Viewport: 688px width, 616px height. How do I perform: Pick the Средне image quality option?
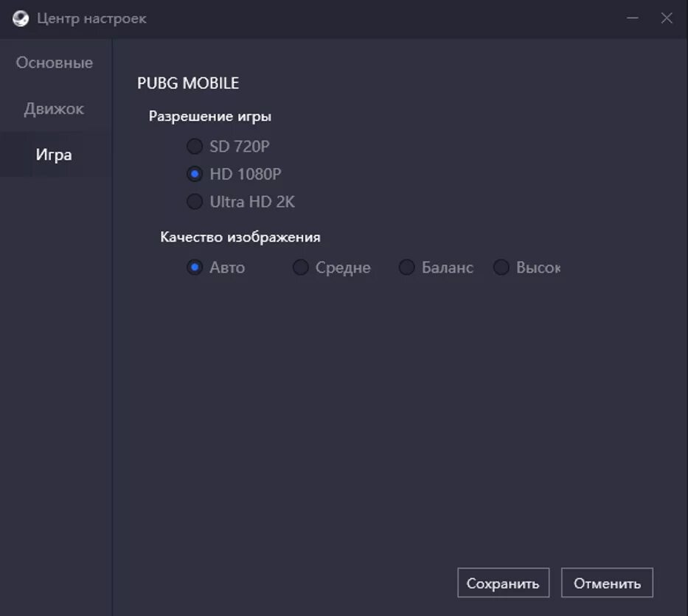pos(301,267)
